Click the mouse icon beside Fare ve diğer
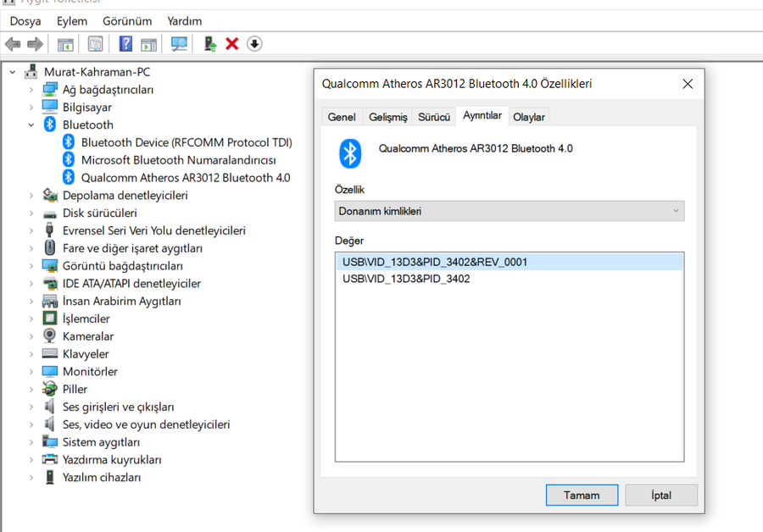763x532 pixels. 50,248
